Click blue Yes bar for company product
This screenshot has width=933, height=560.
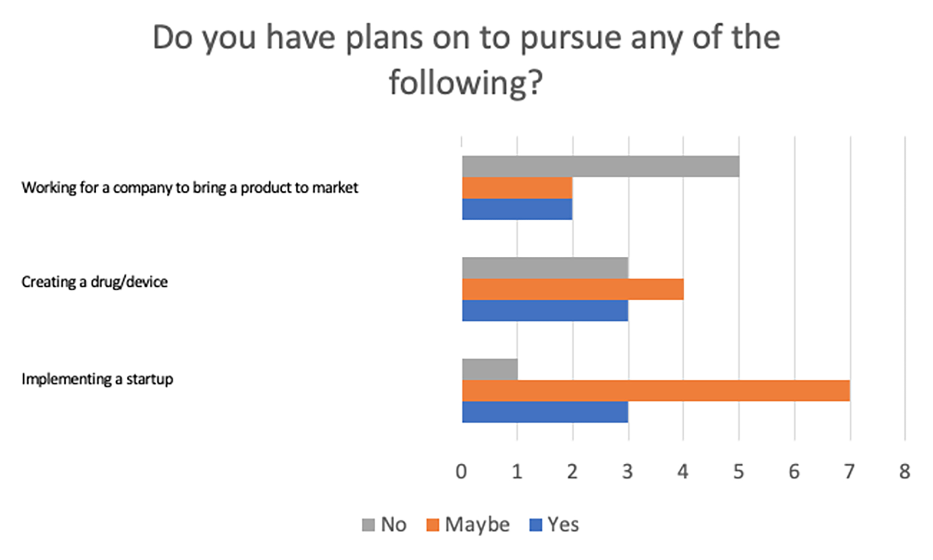pos(517,209)
